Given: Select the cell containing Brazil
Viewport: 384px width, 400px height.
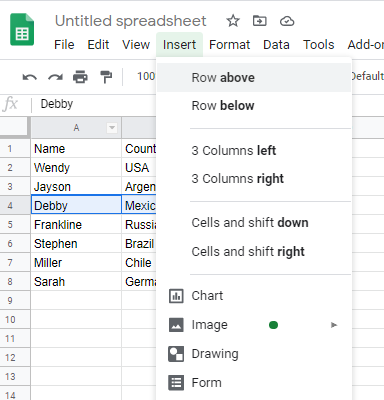Looking at the screenshot, I should (139, 243).
